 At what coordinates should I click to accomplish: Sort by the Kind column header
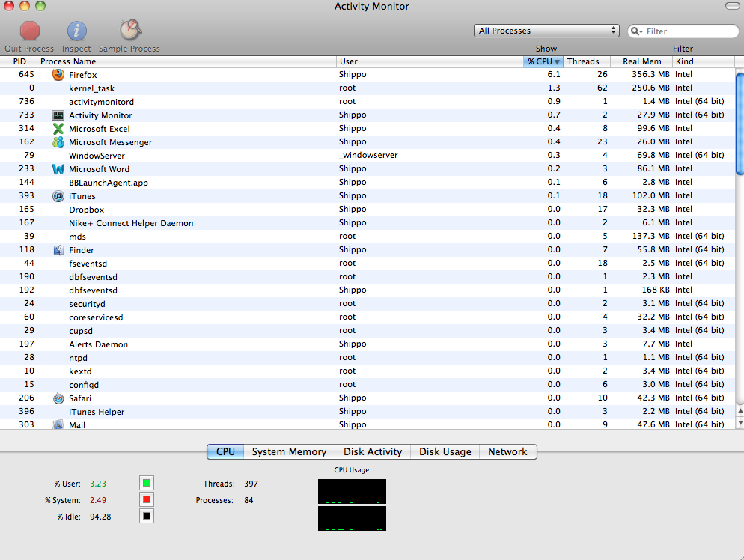[703, 61]
